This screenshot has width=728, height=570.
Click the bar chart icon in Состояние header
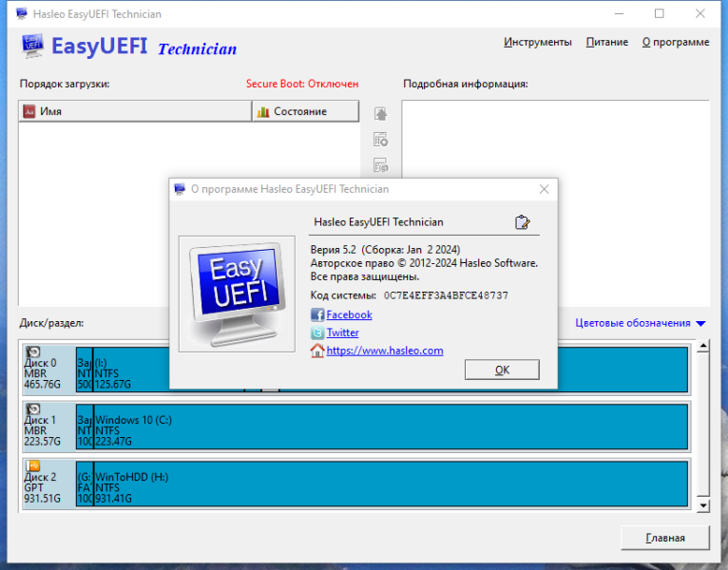(x=263, y=112)
